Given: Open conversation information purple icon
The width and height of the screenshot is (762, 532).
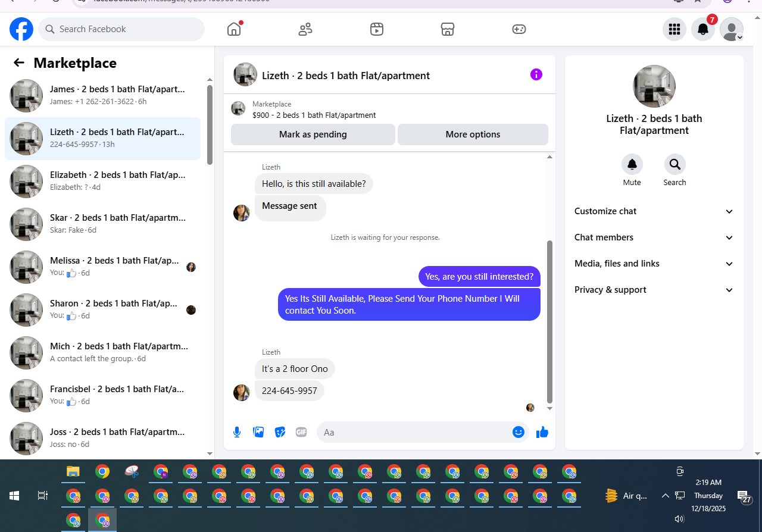Looking at the screenshot, I should pyautogui.click(x=536, y=74).
